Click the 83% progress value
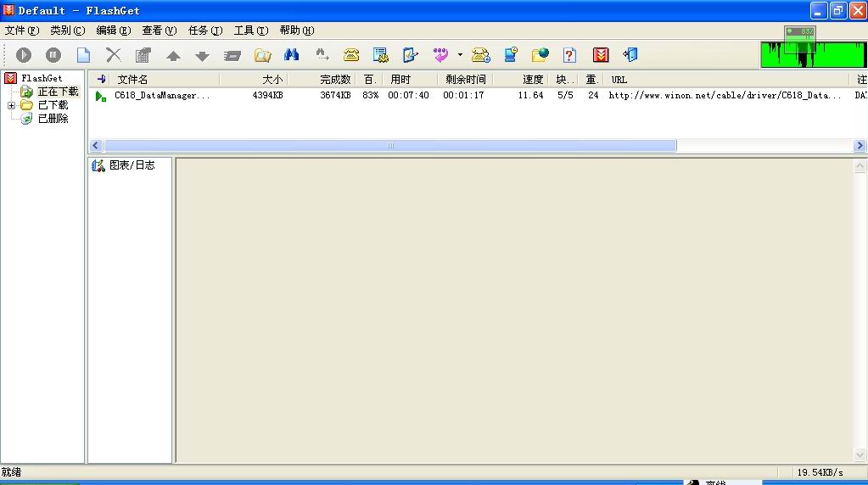Viewport: 868px width, 485px height. pyautogui.click(x=370, y=95)
